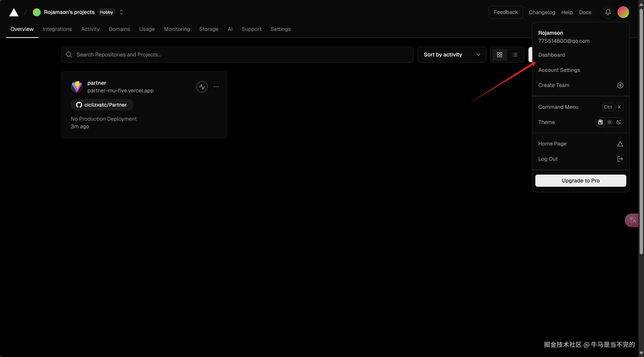This screenshot has height=357, width=644.
Task: Open the cicilzxstc/Partner repository link
Action: tap(102, 105)
